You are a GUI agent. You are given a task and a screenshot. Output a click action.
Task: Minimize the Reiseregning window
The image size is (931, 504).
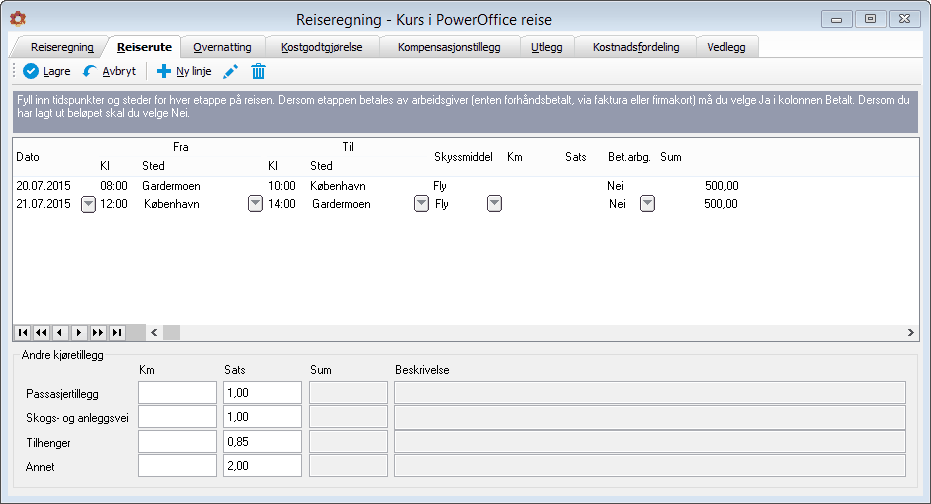[837, 19]
